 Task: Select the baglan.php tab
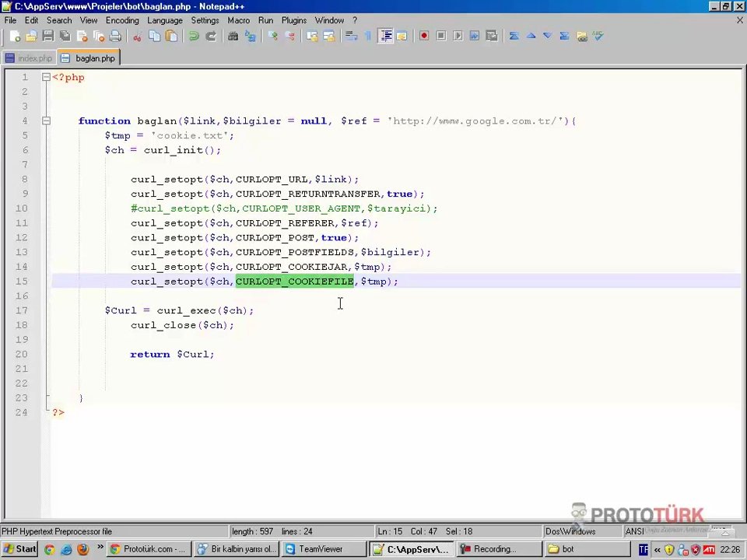89,58
